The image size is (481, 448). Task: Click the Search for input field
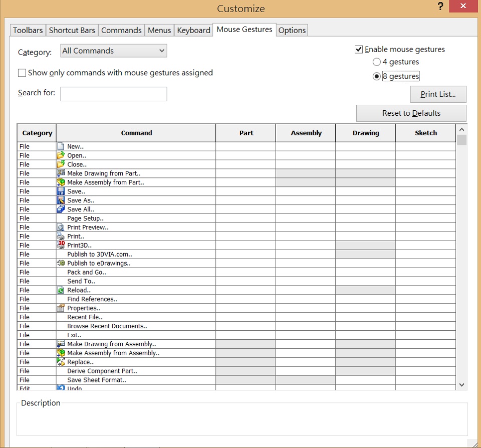point(114,94)
